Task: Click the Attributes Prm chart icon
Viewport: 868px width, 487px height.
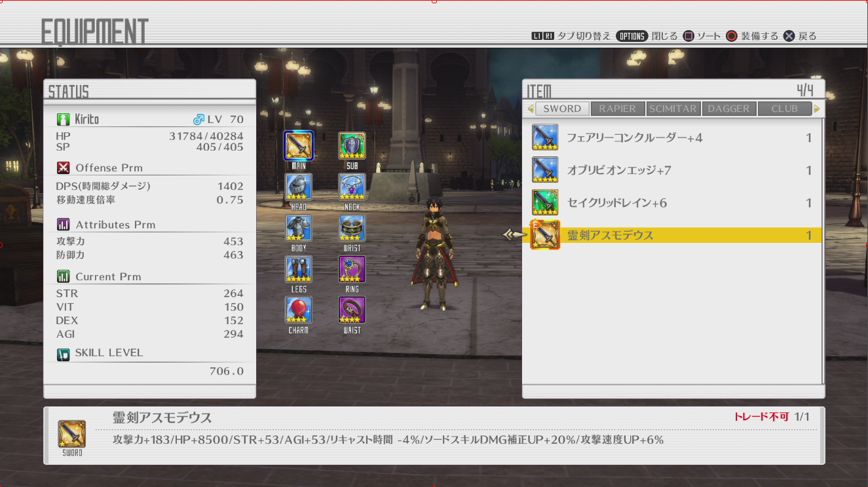Action: [x=63, y=225]
